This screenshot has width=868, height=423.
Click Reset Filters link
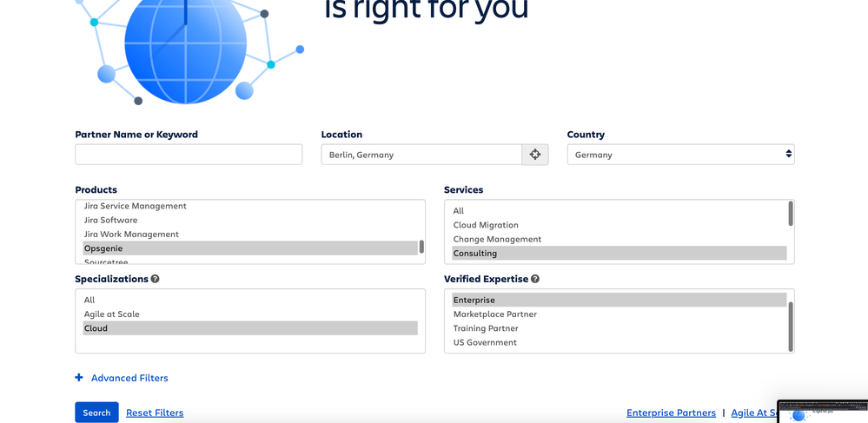coord(155,413)
